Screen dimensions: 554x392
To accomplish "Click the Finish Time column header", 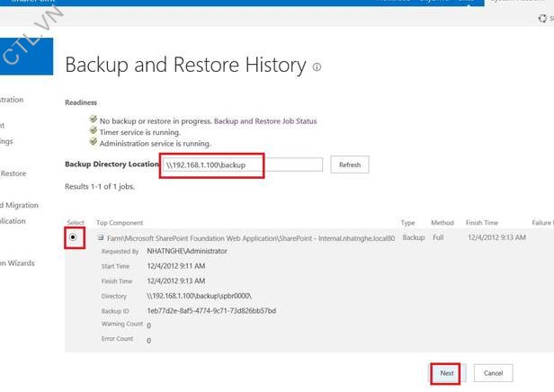I will [481, 223].
